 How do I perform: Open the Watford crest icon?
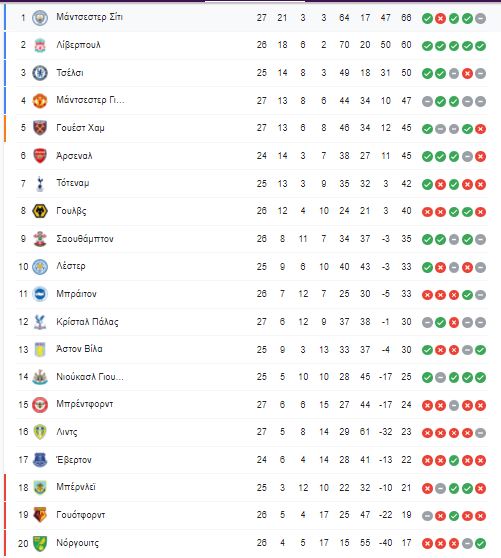[x=40, y=515]
